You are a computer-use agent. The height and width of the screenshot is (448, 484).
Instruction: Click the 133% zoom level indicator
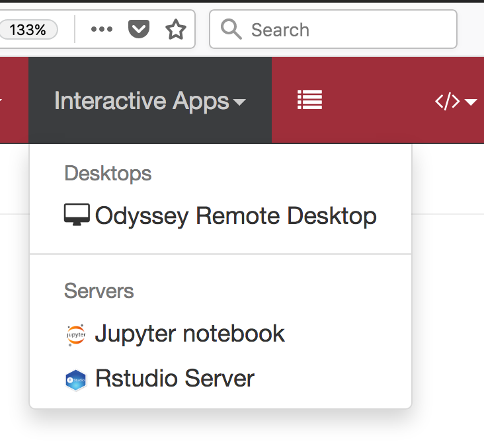(x=28, y=30)
